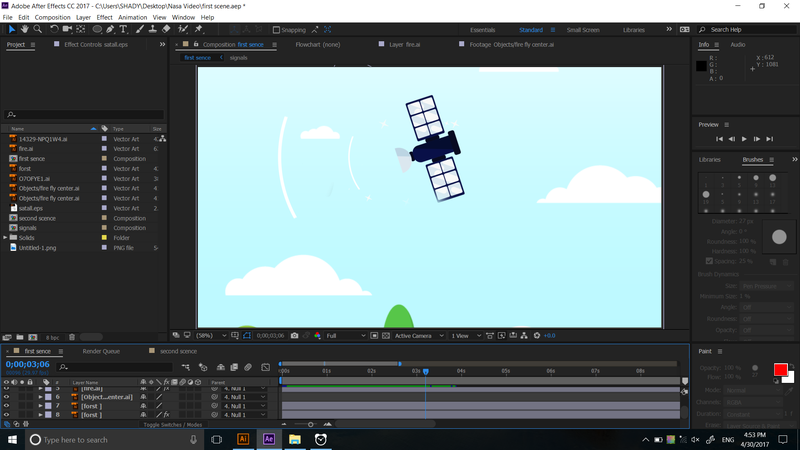The height and width of the screenshot is (450, 800).
Task: Select the Zoom tool in toolbar
Action: [38, 29]
